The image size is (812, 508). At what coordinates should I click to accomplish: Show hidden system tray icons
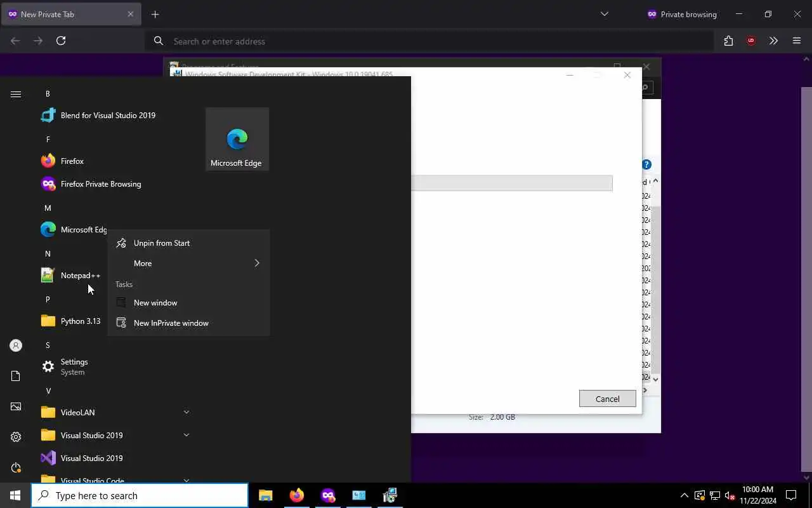pyautogui.click(x=684, y=495)
